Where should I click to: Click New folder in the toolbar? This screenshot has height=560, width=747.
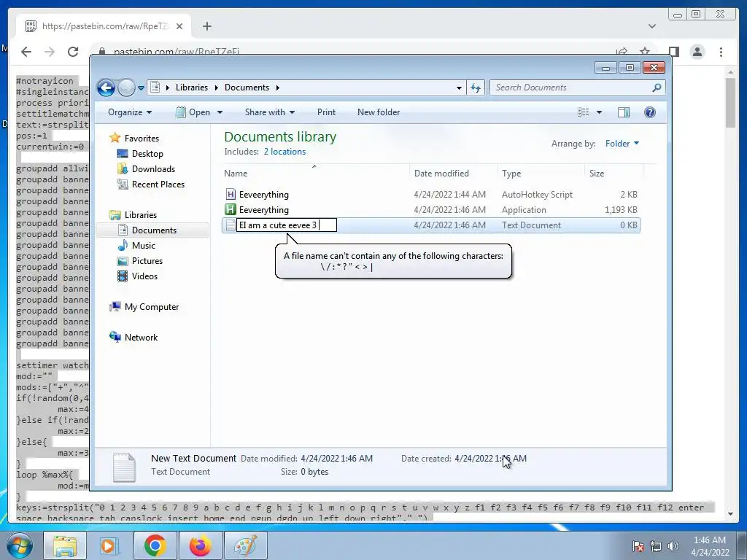[x=379, y=112]
